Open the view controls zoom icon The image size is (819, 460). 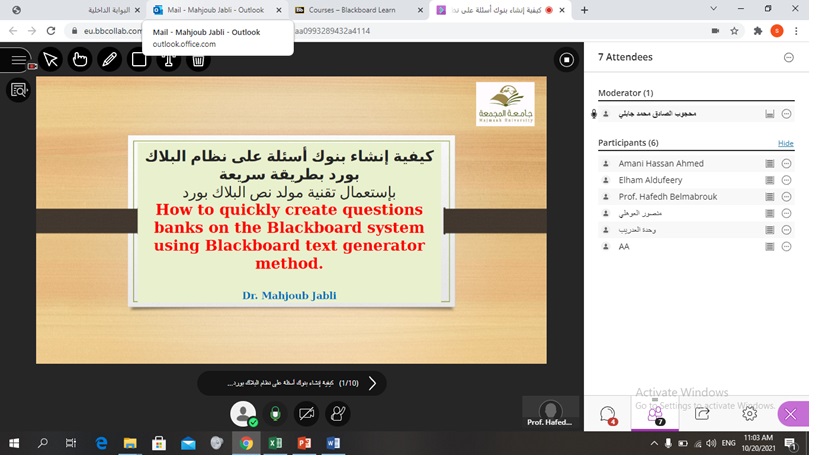pos(18,90)
